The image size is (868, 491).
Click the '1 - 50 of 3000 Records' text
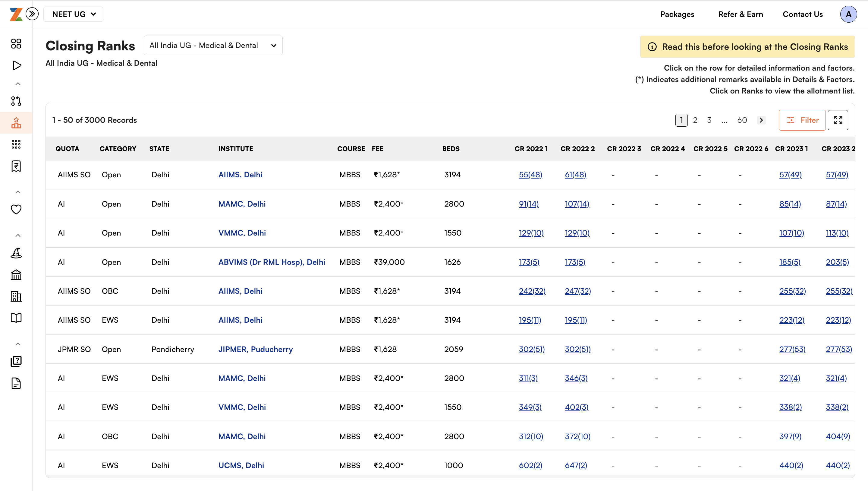click(94, 120)
